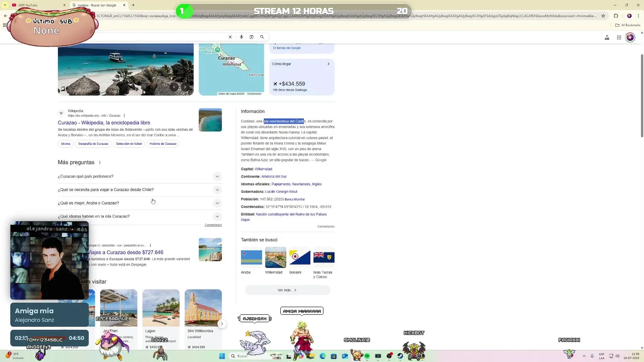This screenshot has height=362, width=644.
Task: Advance the places-to-visit carousel
Action: pyautogui.click(x=222, y=324)
